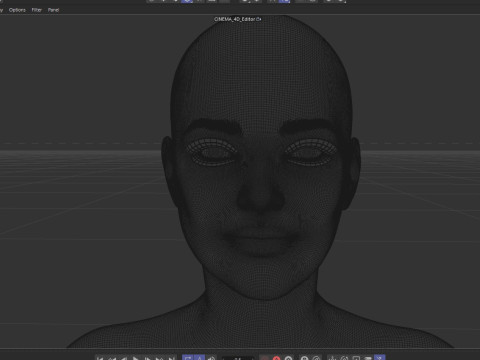Open the Panel viewport menu
480x360 pixels.
point(53,10)
